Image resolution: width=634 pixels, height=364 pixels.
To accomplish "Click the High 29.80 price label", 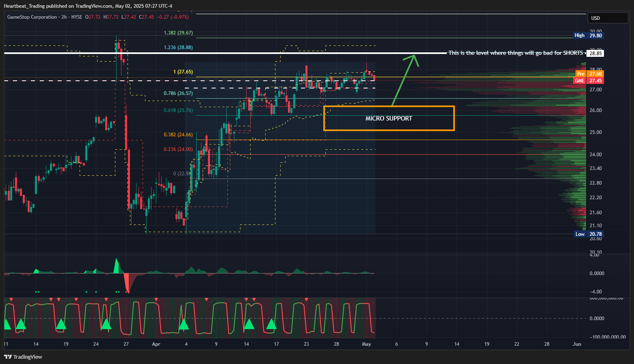I will (x=589, y=35).
